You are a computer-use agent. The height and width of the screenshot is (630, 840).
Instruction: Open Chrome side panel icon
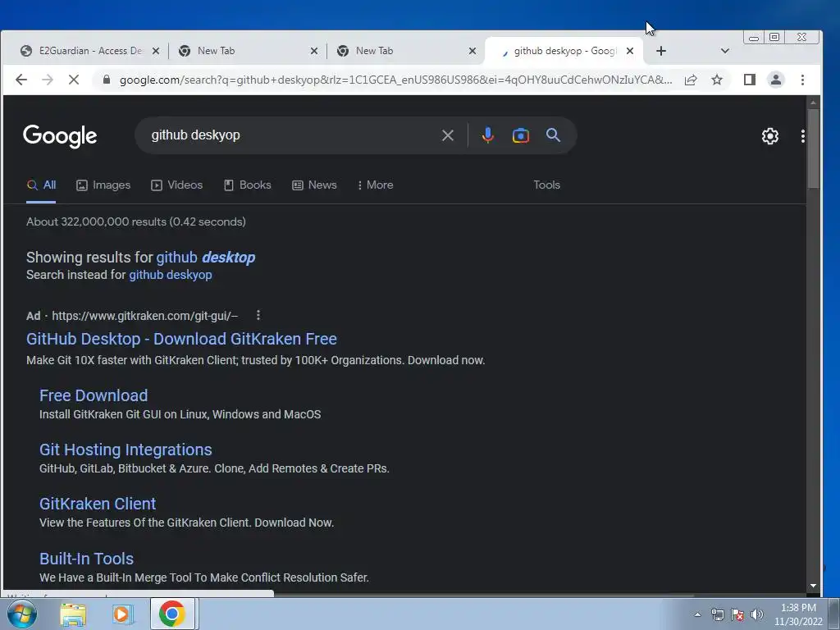(x=750, y=80)
